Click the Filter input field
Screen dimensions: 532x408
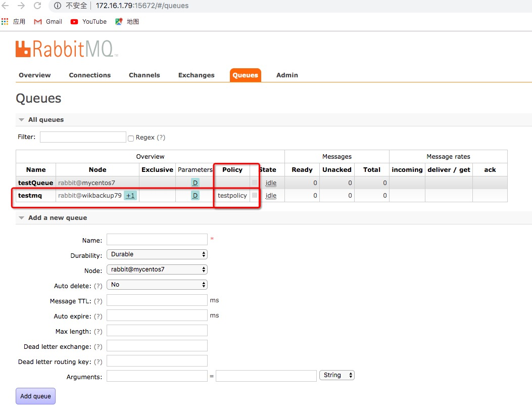(x=83, y=137)
